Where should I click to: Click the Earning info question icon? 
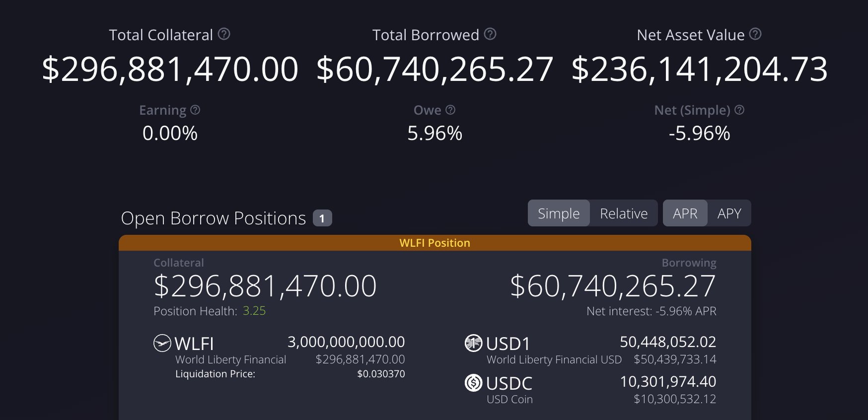click(195, 110)
